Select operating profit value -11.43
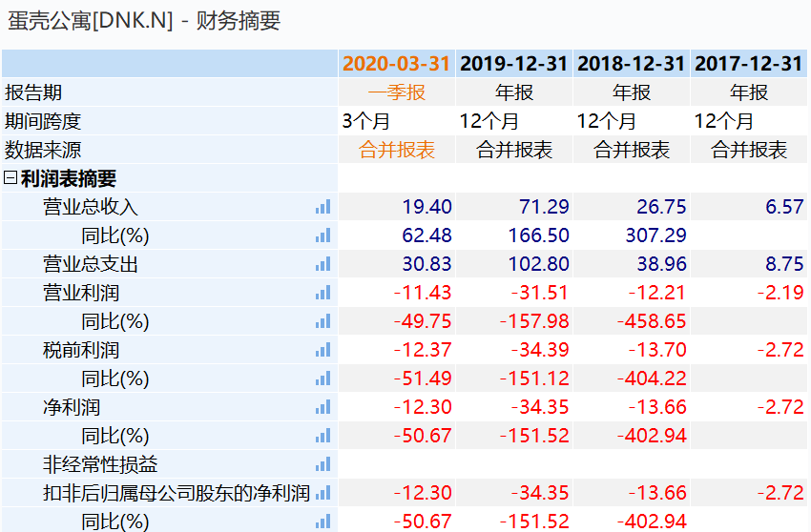The image size is (811, 532). point(423,293)
